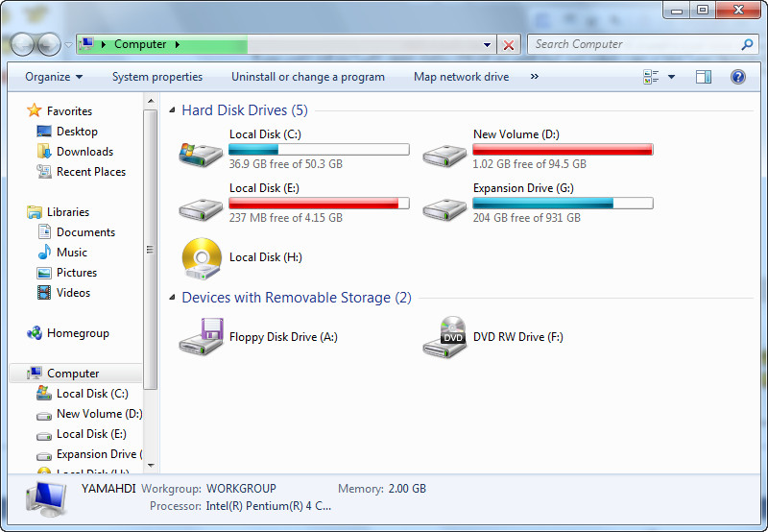Screen dimensions: 768x532
Task: Select Music in Libraries tree
Action: click(72, 253)
